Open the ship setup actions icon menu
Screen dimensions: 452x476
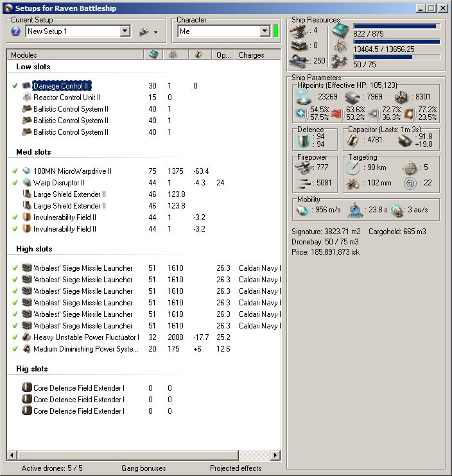[144, 31]
